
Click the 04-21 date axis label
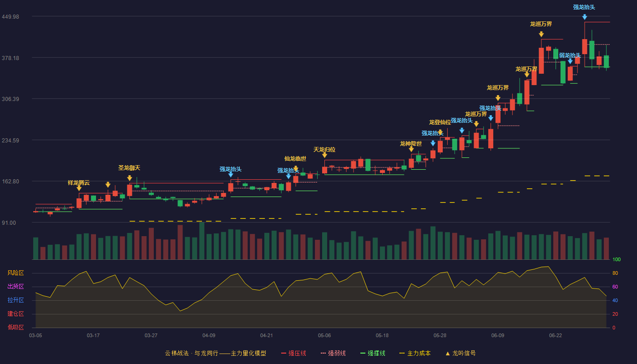[267, 335]
